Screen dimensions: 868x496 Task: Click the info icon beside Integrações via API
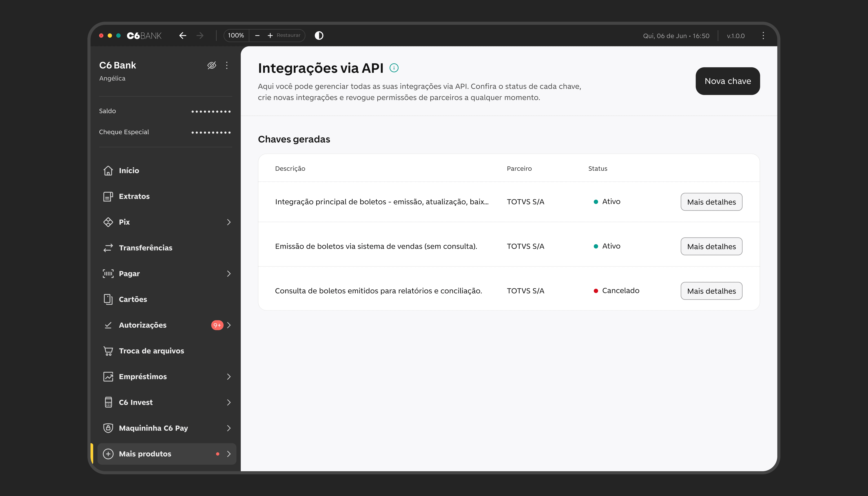click(394, 68)
